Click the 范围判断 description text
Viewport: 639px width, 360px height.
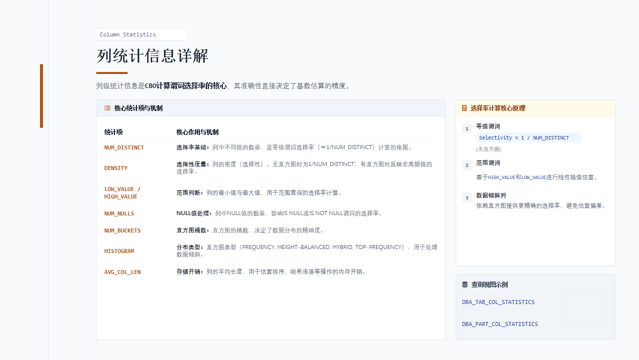coord(260,192)
